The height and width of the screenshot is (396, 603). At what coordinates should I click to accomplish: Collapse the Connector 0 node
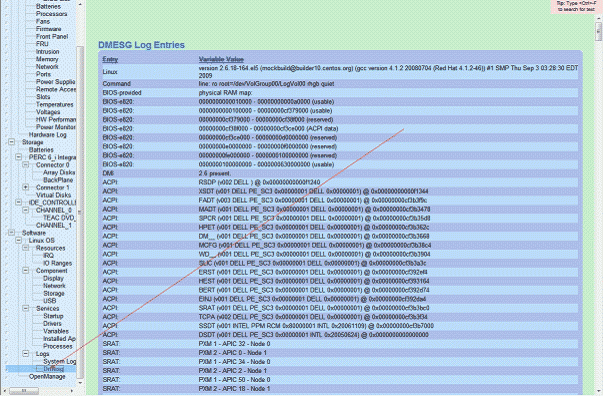pyautogui.click(x=25, y=165)
